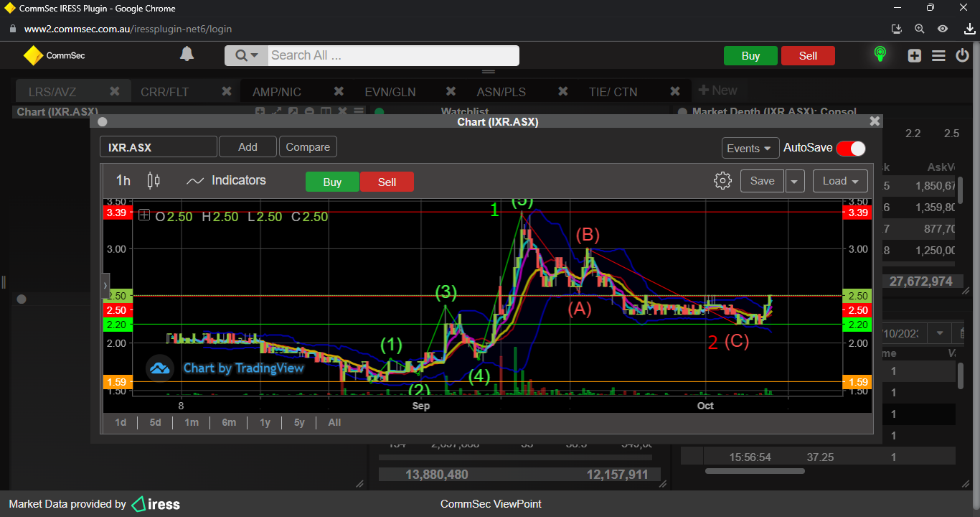Screen dimensions: 980x517
Task: Open the hamburger main menu
Action: 938,55
